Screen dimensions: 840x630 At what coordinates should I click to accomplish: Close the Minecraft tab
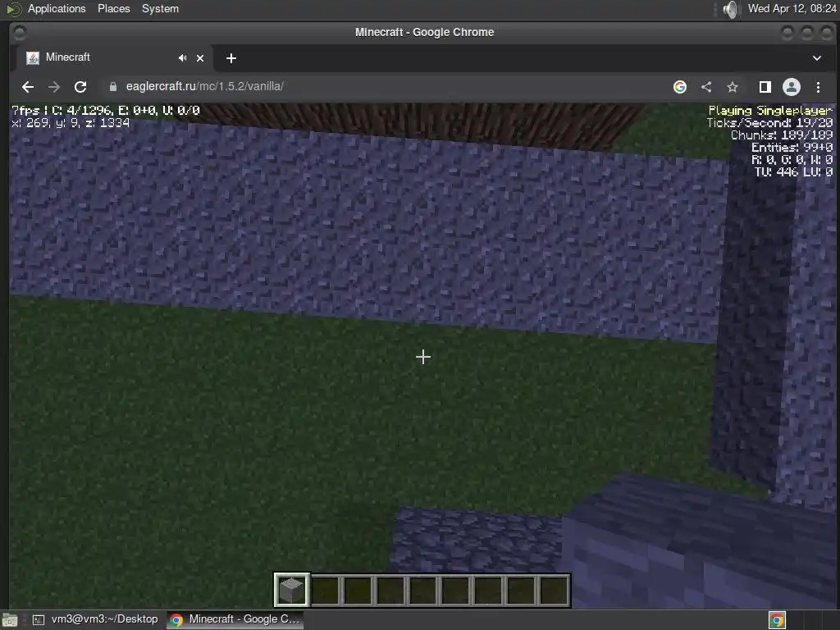200,58
